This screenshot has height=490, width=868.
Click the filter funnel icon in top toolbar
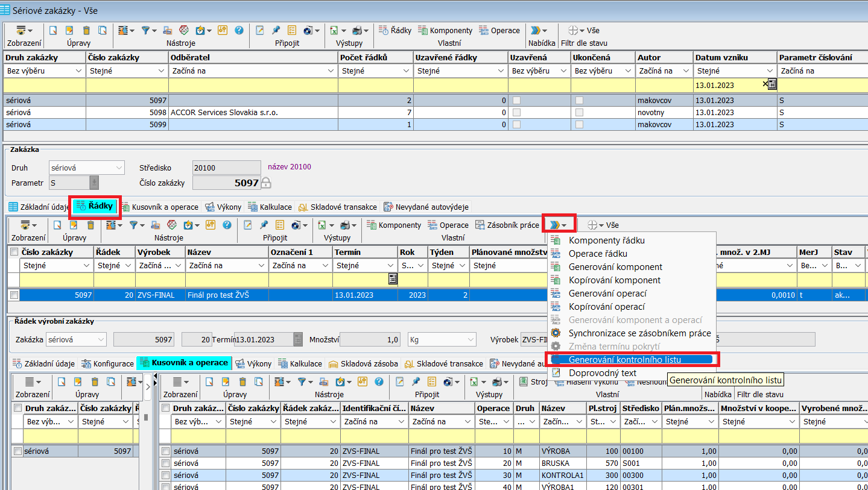[x=145, y=30]
